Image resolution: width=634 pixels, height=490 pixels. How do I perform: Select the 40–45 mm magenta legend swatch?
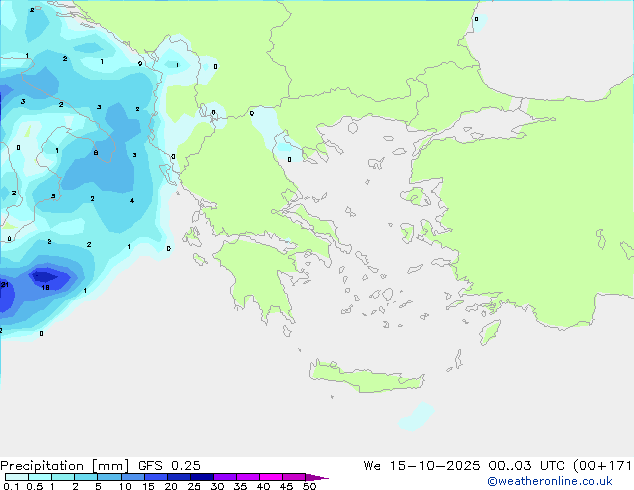271,477
